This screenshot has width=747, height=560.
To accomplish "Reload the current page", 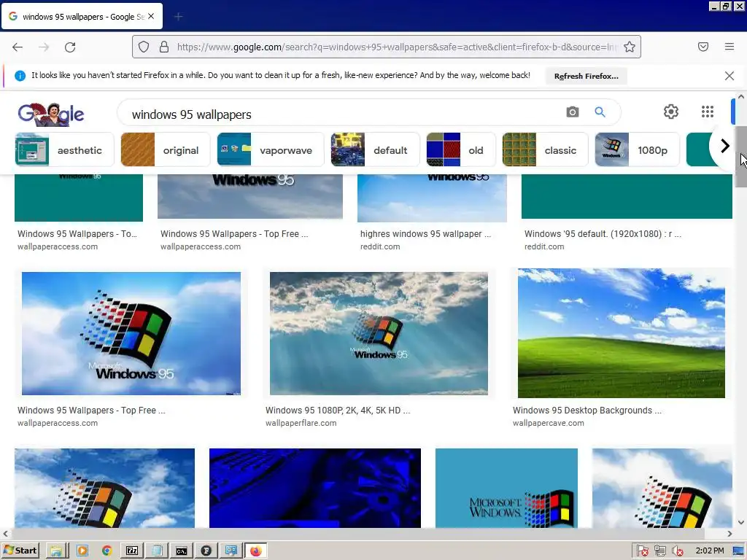I will tap(70, 47).
